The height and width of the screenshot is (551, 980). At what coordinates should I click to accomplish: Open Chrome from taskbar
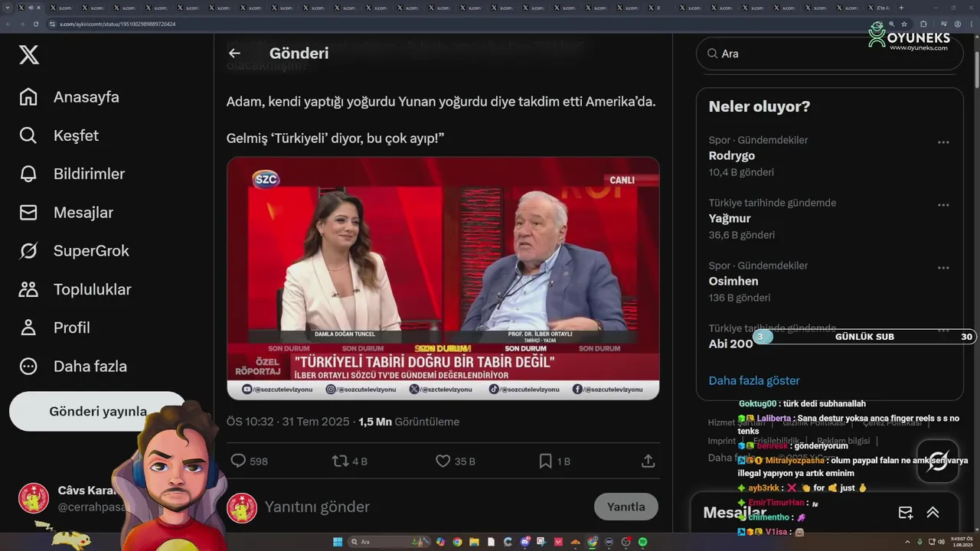457,542
